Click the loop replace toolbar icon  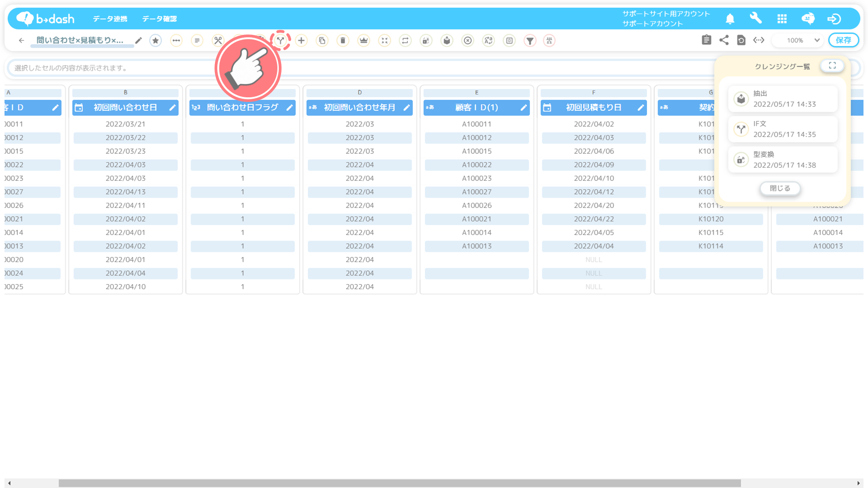405,40
